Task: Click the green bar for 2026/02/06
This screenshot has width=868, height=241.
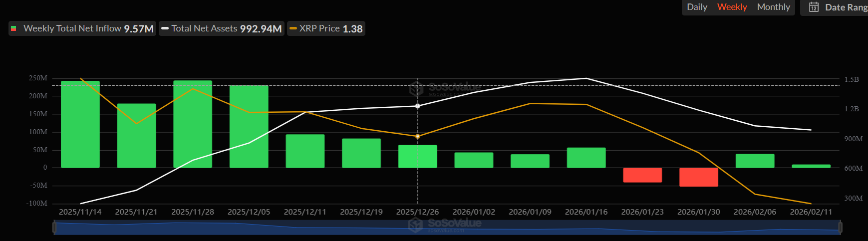Action: [x=755, y=161]
